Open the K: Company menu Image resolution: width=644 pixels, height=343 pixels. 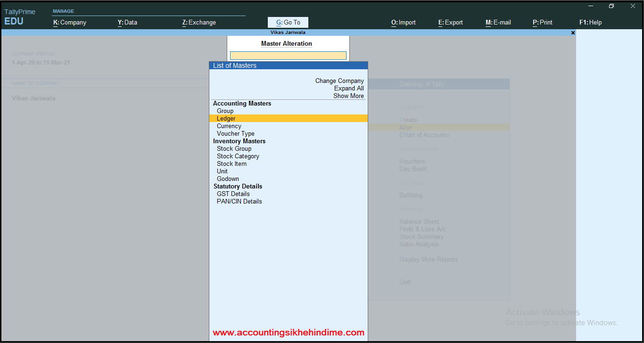click(70, 22)
